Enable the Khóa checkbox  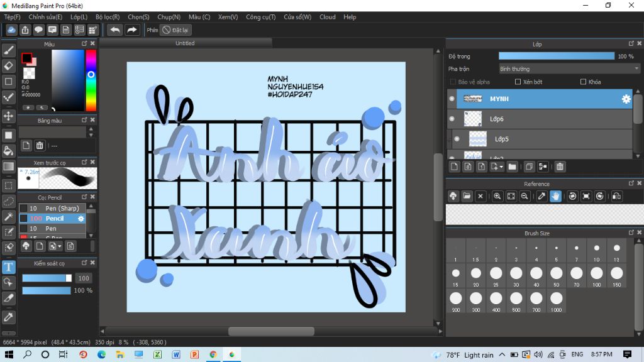pyautogui.click(x=583, y=82)
